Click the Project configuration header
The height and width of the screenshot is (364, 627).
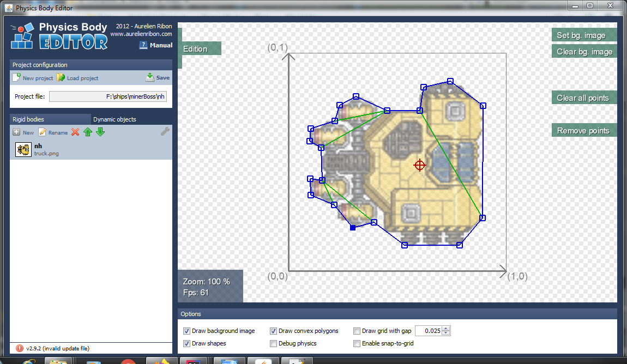[91, 65]
